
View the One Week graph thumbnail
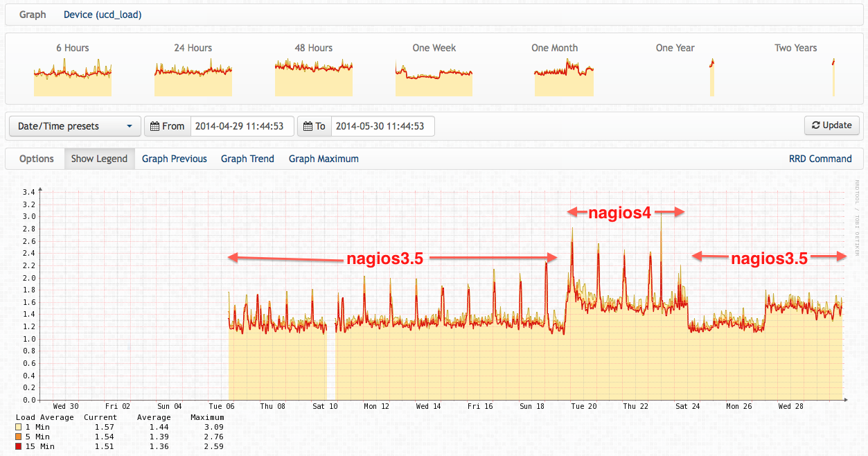[x=434, y=77]
